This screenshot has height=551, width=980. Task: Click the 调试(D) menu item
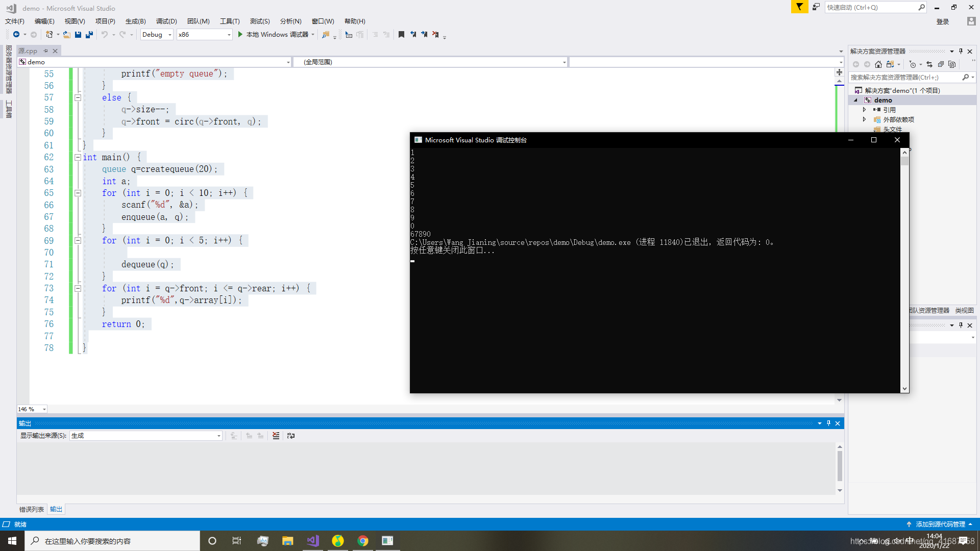pos(165,21)
